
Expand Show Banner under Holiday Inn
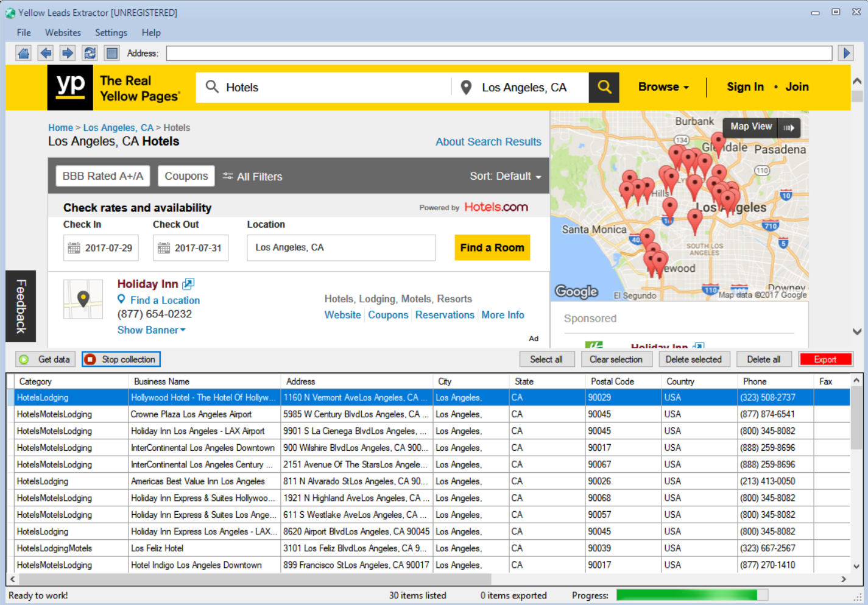pyautogui.click(x=150, y=330)
